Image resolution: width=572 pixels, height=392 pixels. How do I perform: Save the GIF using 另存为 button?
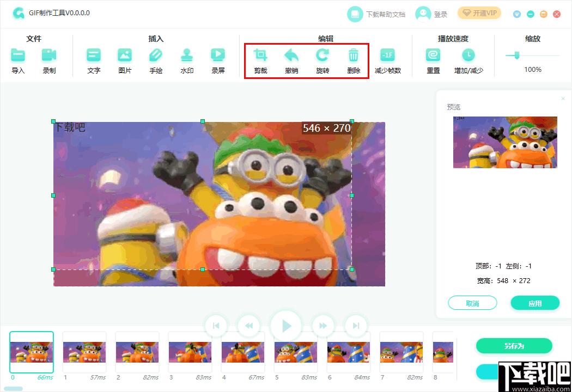pos(514,346)
